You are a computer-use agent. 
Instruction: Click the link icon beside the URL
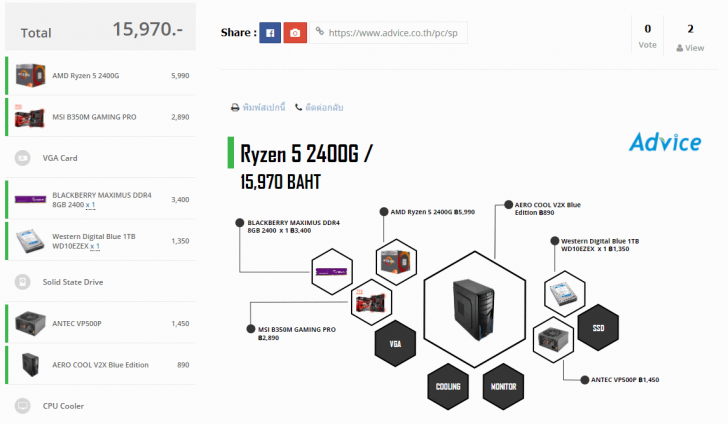(x=319, y=32)
